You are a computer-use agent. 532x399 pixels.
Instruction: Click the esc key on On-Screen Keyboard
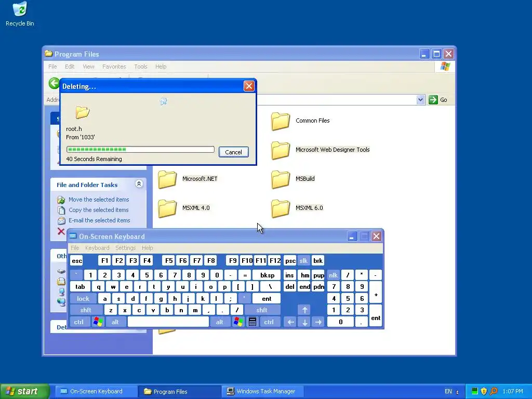click(x=77, y=261)
